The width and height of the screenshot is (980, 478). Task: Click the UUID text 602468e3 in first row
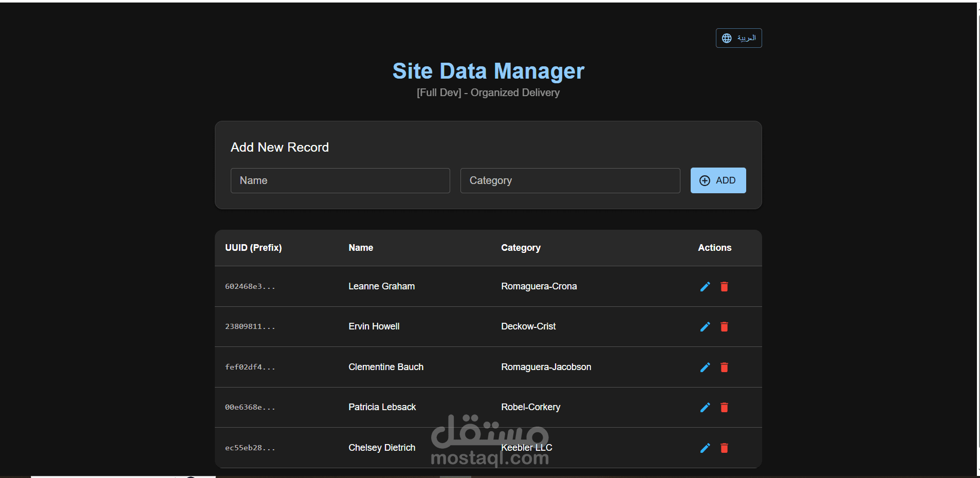[x=250, y=286]
